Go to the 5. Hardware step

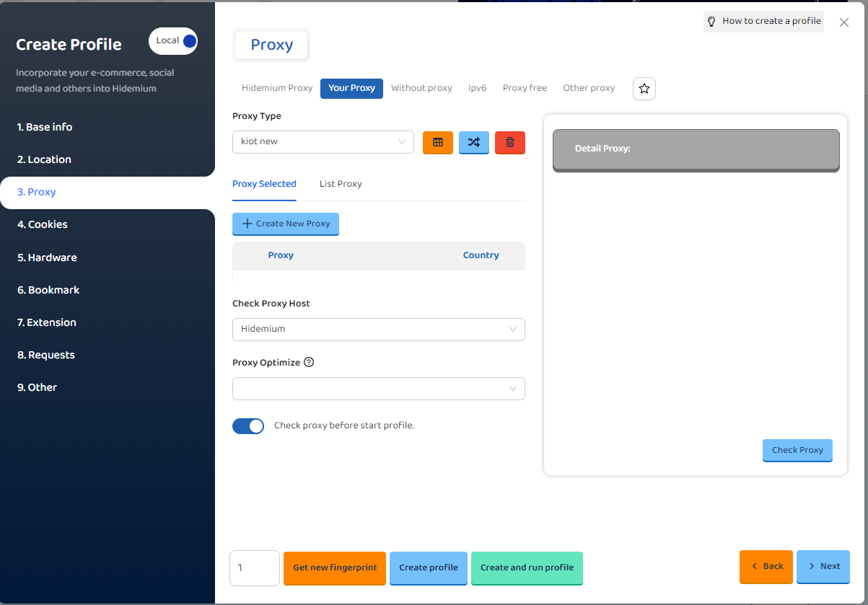tap(47, 257)
